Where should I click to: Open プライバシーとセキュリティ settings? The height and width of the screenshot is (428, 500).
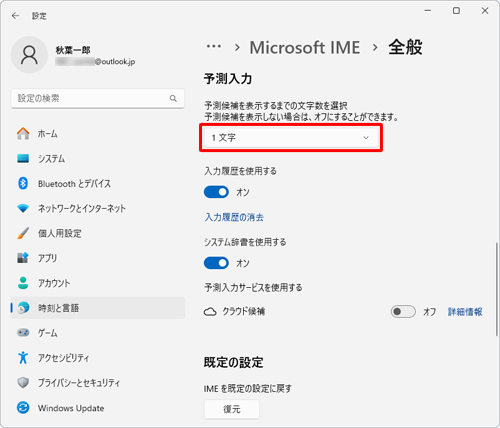pyautogui.click(x=98, y=383)
